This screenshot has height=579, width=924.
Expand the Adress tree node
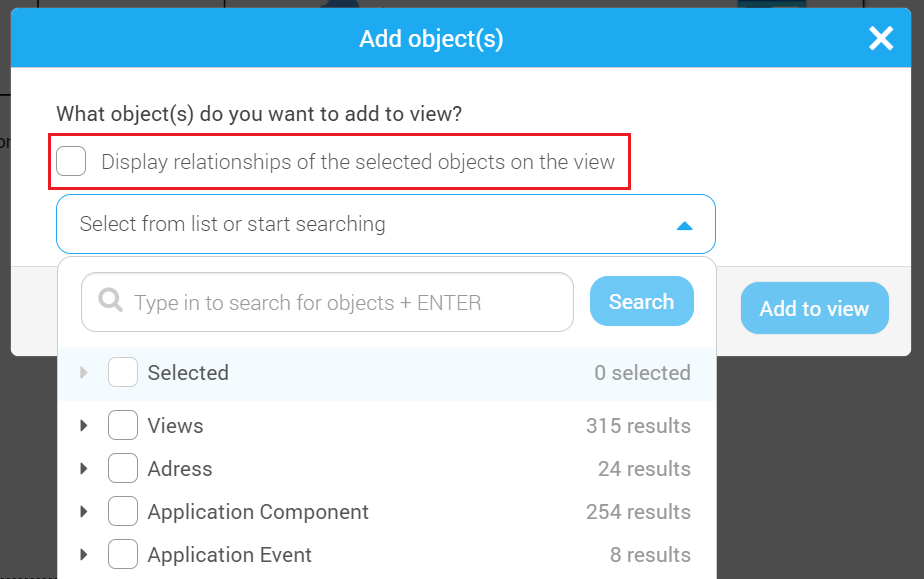(84, 468)
